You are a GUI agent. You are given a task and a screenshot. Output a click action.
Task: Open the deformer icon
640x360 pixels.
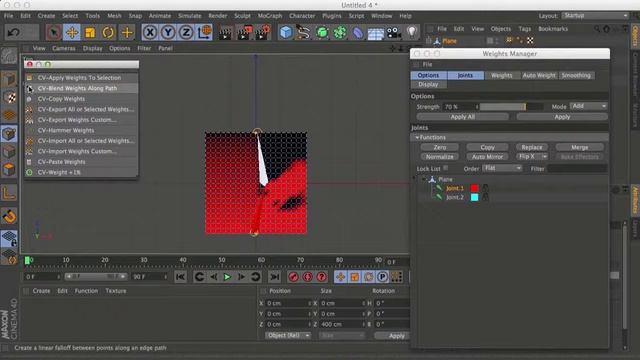[358, 33]
